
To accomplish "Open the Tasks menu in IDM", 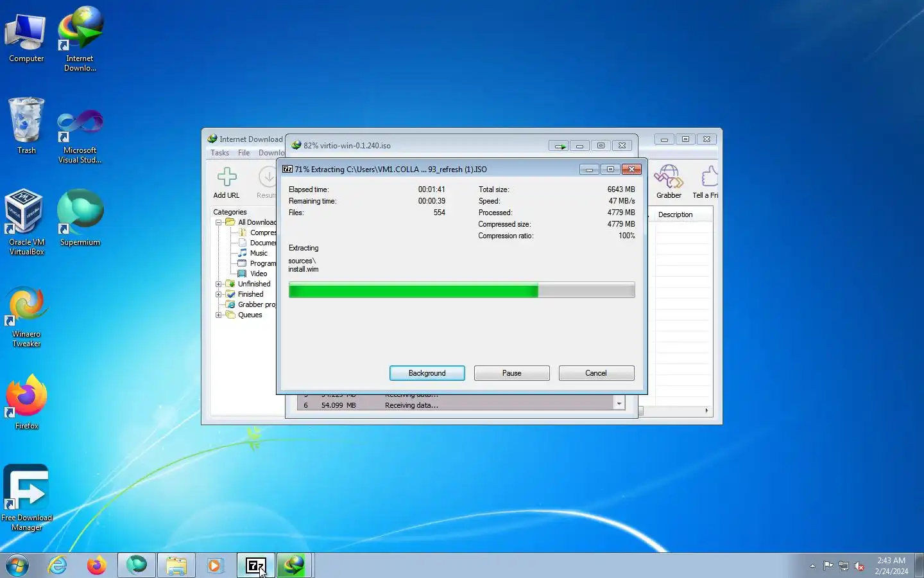I will coord(219,153).
